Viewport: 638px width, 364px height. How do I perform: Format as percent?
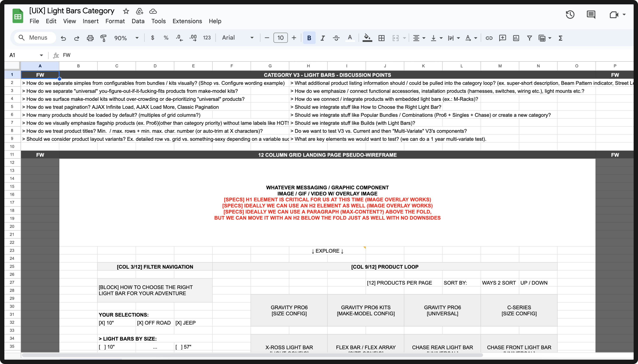pos(166,38)
